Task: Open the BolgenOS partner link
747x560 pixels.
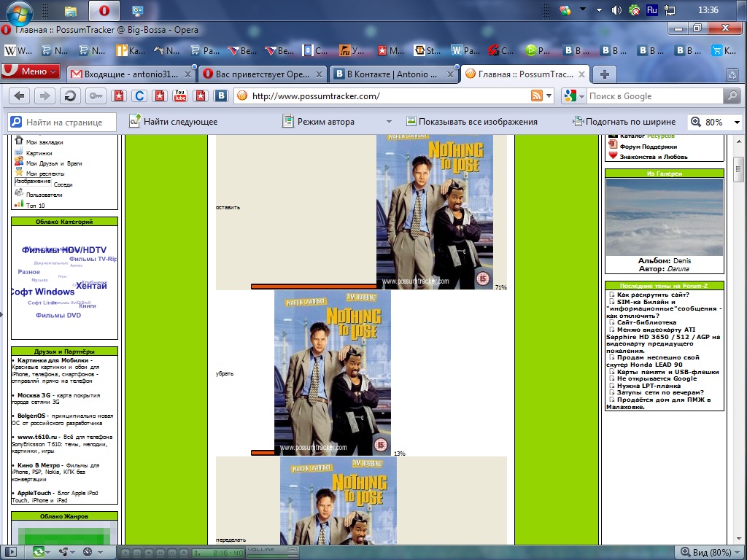Action: 31,416
